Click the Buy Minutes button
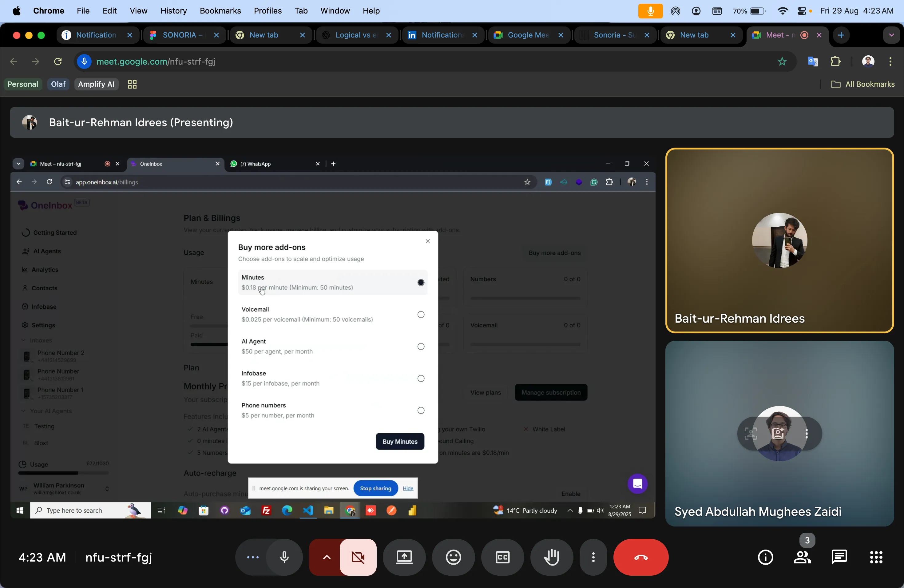Viewport: 904px width, 588px height. (400, 441)
